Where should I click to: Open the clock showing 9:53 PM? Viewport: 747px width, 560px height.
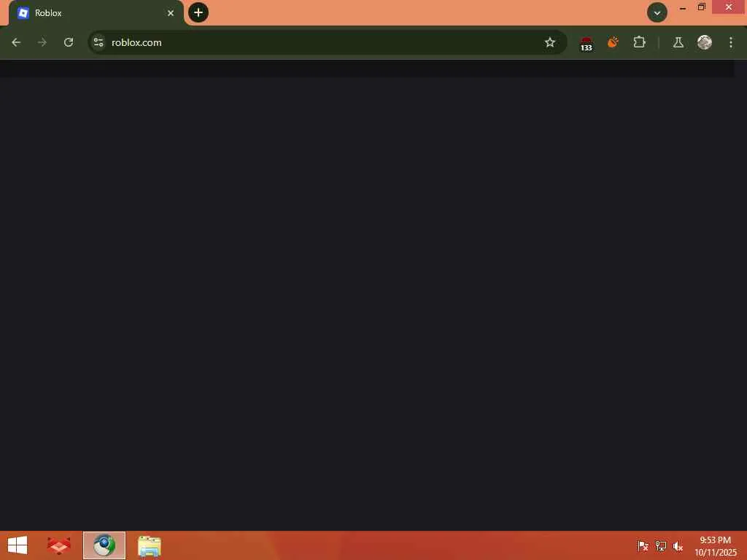click(x=715, y=546)
